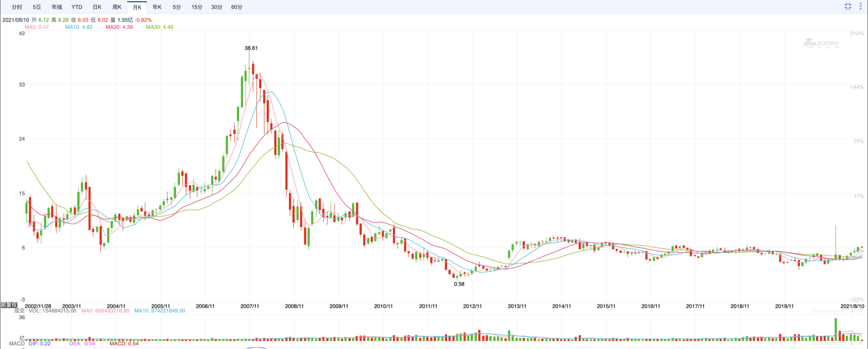Click the 0.58 lowest price marker
The image size is (868, 349).
[x=459, y=284]
